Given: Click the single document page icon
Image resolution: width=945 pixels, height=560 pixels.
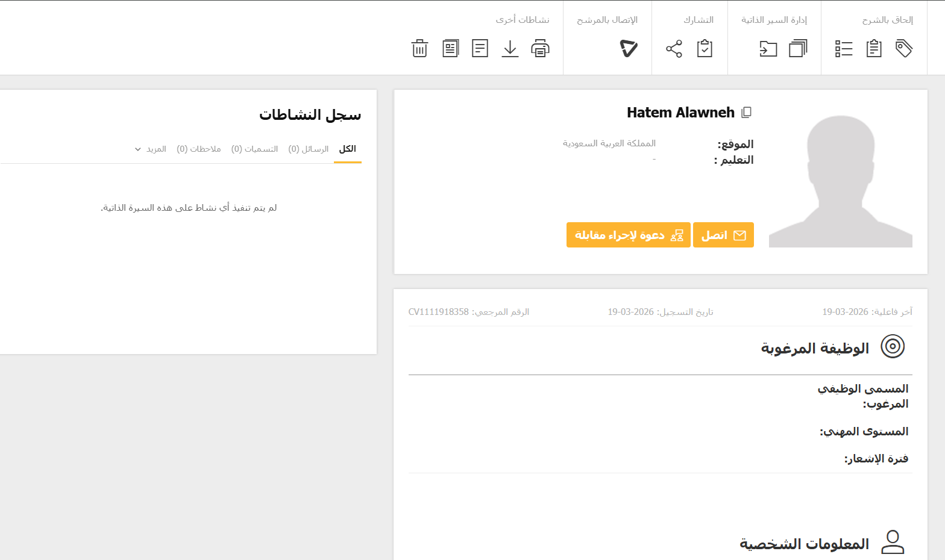Looking at the screenshot, I should tap(480, 48).
